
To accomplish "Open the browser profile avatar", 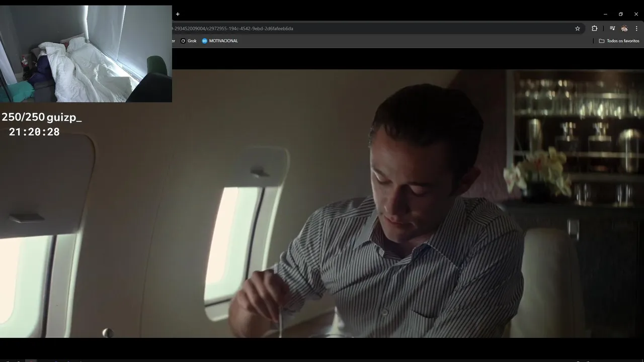I will click(x=624, y=29).
